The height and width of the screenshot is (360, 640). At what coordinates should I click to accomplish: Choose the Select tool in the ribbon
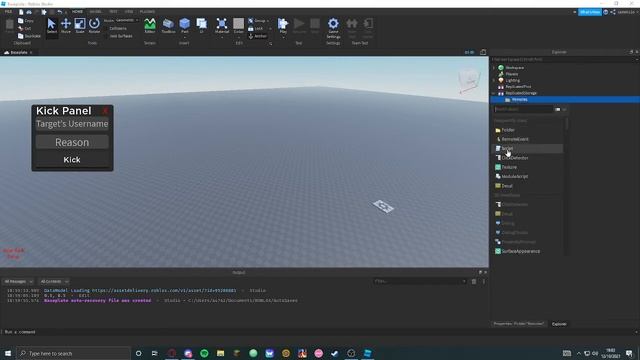click(51, 26)
